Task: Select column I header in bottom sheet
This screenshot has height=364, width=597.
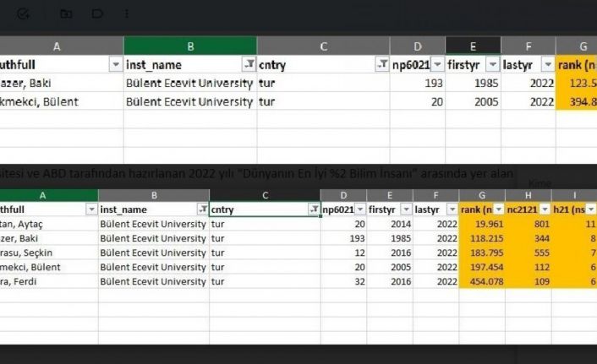Action: click(x=574, y=195)
